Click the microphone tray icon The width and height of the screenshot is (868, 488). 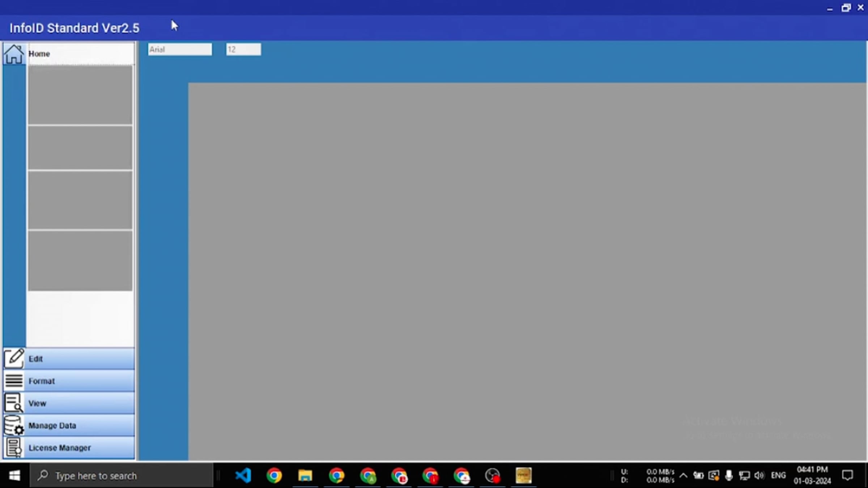click(729, 475)
